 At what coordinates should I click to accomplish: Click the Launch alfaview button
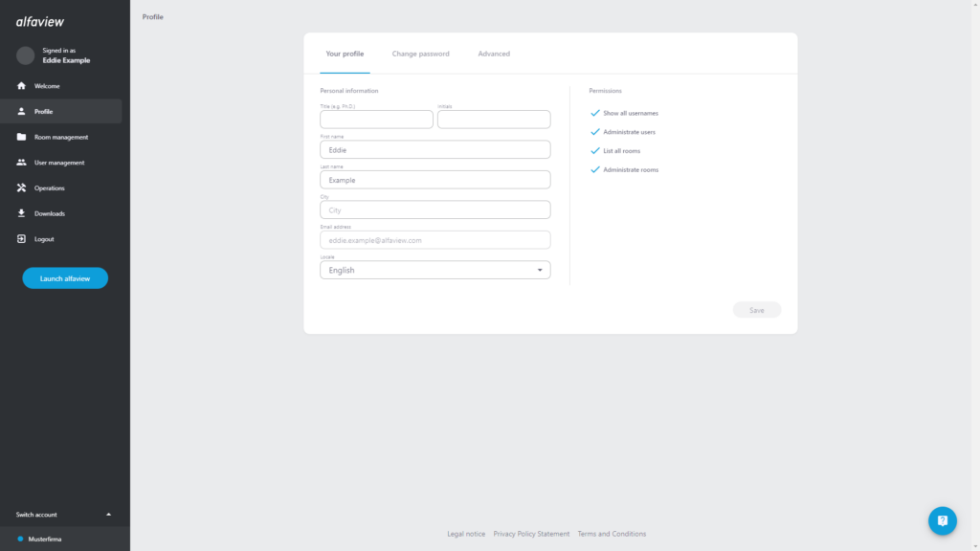click(x=64, y=277)
